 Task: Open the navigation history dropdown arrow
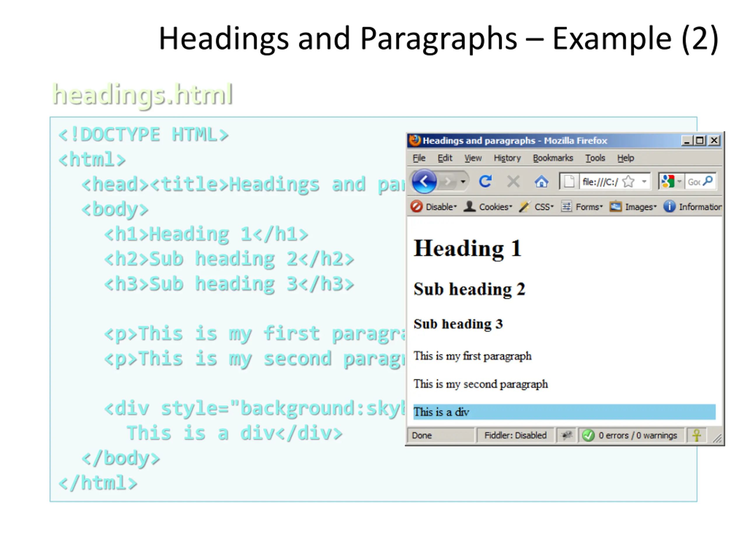click(463, 182)
